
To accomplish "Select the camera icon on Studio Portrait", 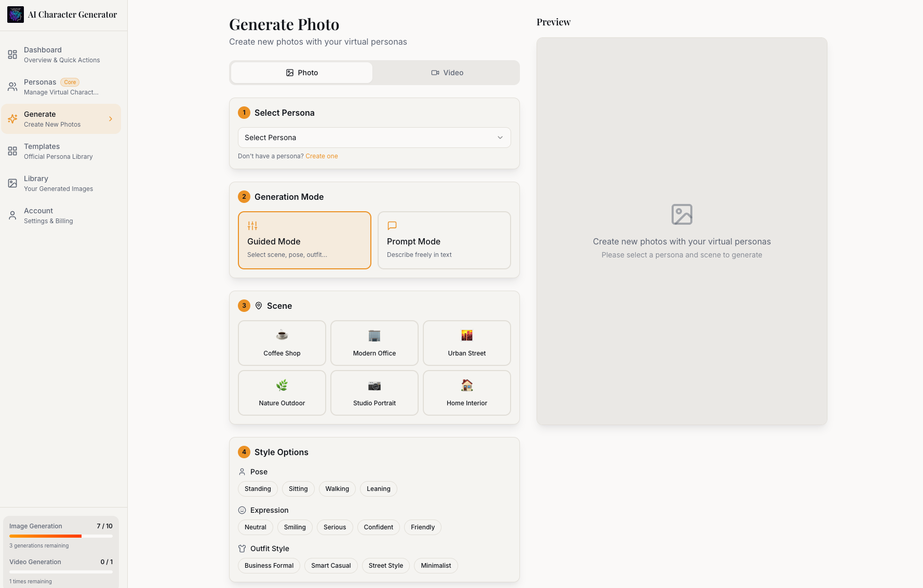I will tap(374, 385).
